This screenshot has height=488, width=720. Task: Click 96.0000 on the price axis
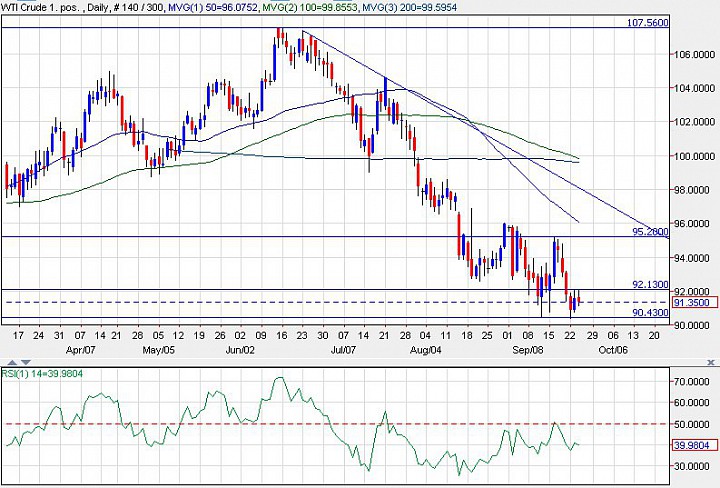pos(694,224)
